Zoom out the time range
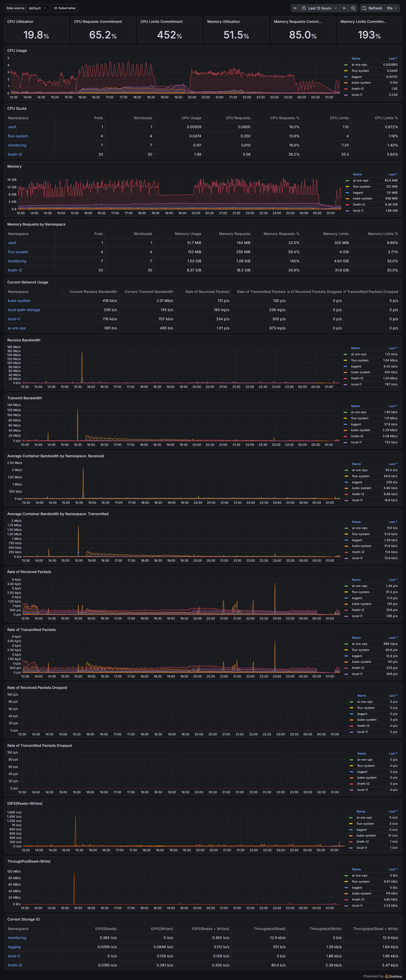The image size is (406, 980). (x=353, y=8)
